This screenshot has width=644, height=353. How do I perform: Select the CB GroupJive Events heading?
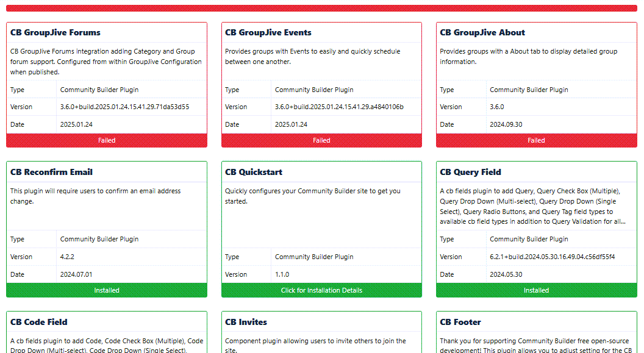click(268, 32)
